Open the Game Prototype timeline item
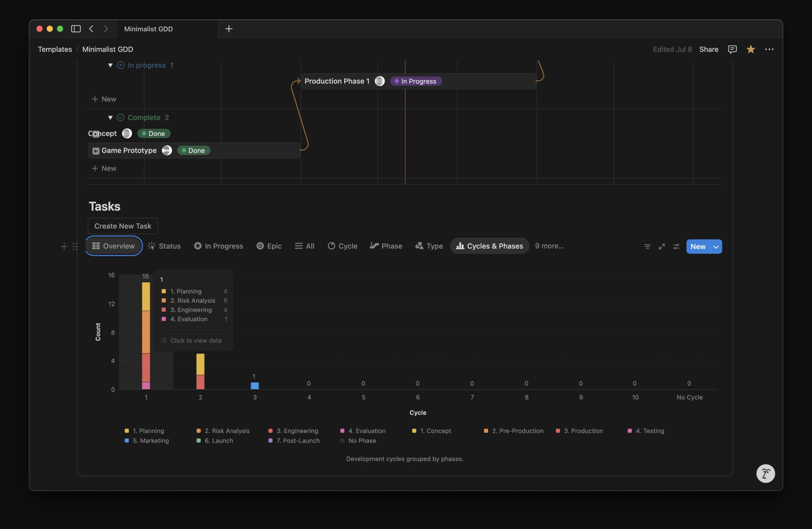This screenshot has width=812, height=529. click(x=194, y=150)
